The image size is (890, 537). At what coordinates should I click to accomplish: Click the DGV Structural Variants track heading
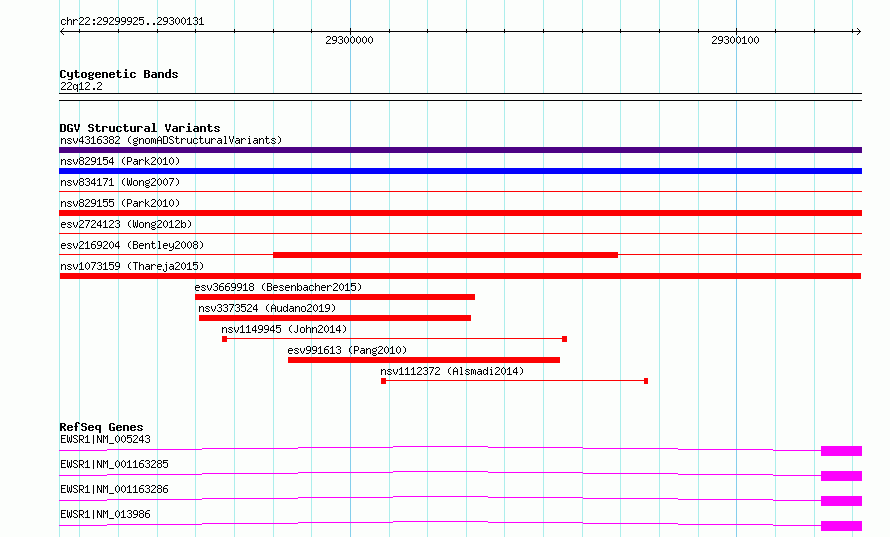(x=140, y=128)
